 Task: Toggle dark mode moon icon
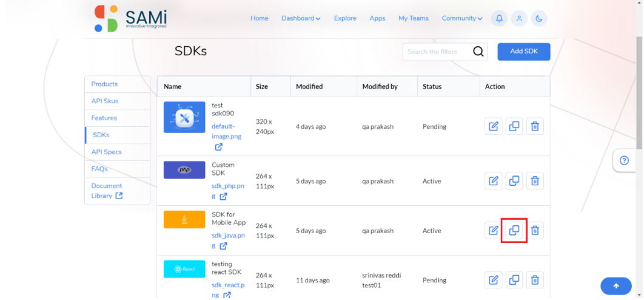pyautogui.click(x=539, y=18)
